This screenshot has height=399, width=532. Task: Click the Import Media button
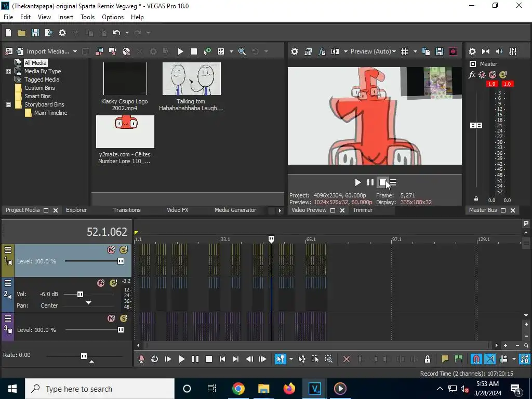[43, 51]
